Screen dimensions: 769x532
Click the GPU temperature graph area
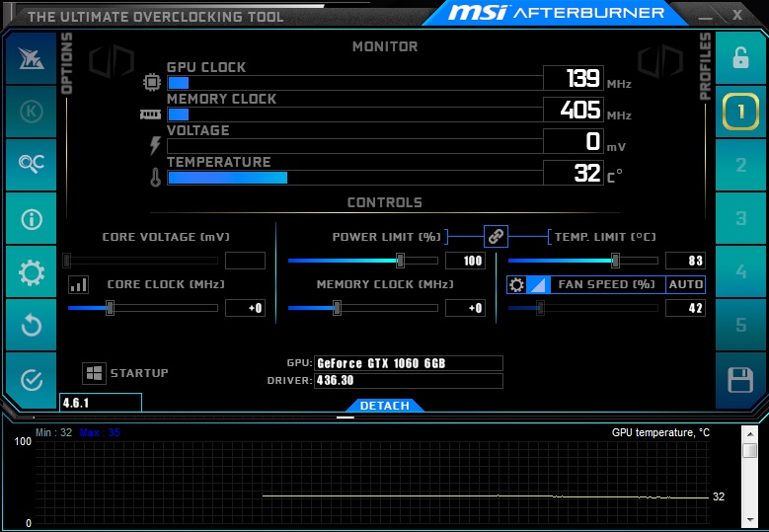[x=373, y=483]
